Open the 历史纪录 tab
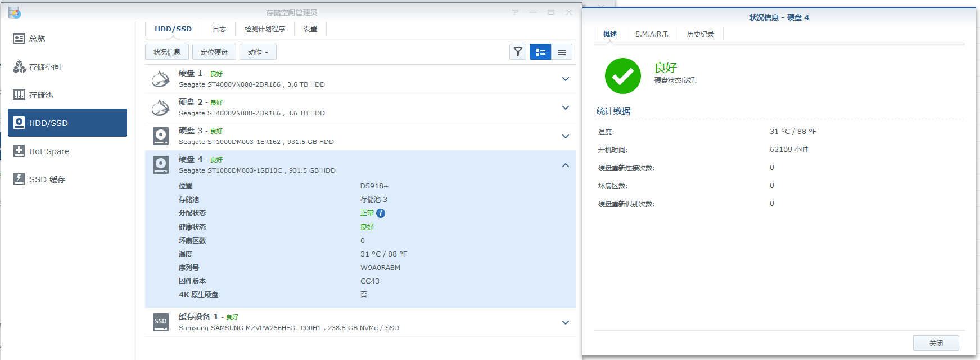Viewport: 980px width, 360px height. click(701, 34)
